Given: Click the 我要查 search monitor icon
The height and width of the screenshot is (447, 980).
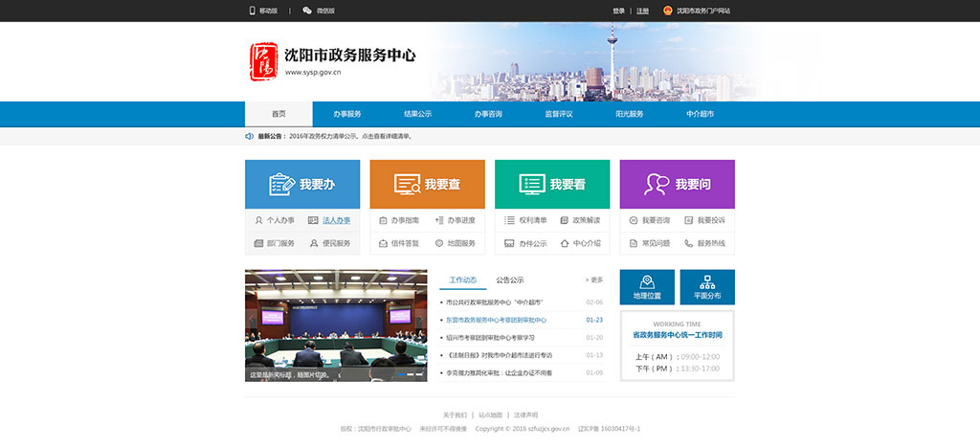Looking at the screenshot, I should pos(406,184).
